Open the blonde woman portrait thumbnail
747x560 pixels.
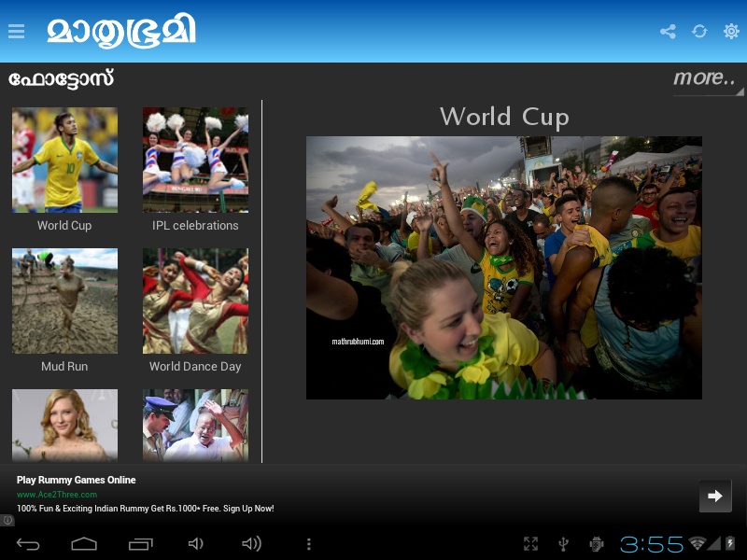coord(64,426)
